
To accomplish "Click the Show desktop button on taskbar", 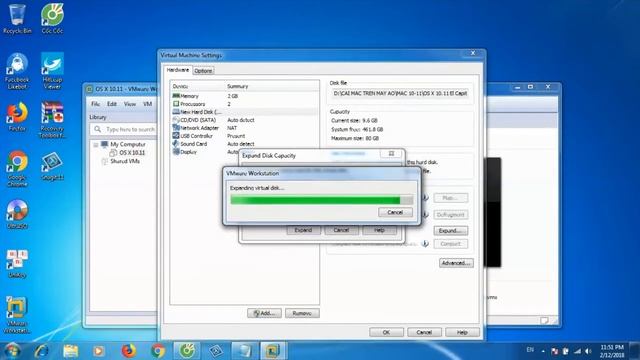I will coord(634,351).
